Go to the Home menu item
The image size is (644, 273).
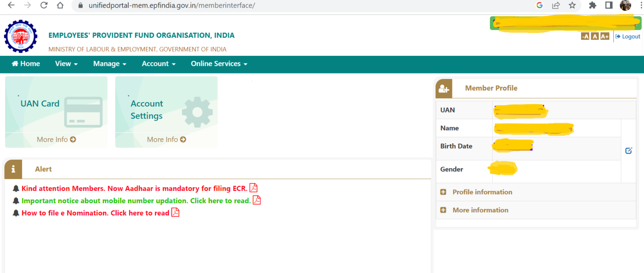pos(26,64)
